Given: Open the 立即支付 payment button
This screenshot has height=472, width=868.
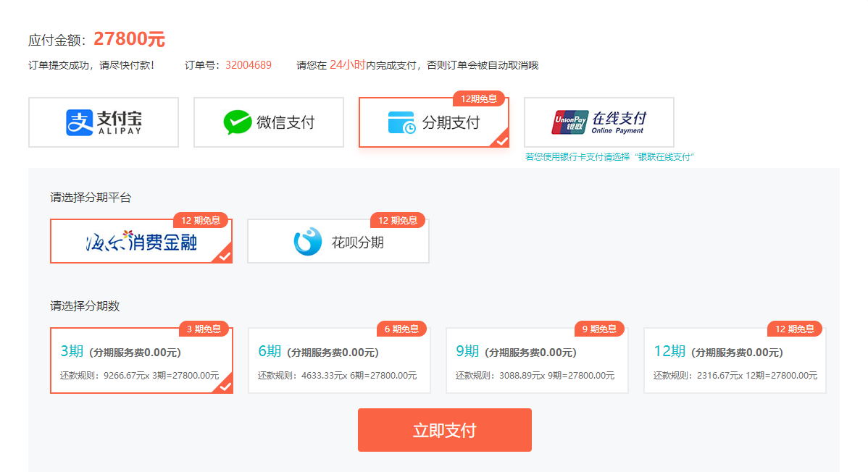Looking at the screenshot, I should click(x=444, y=429).
